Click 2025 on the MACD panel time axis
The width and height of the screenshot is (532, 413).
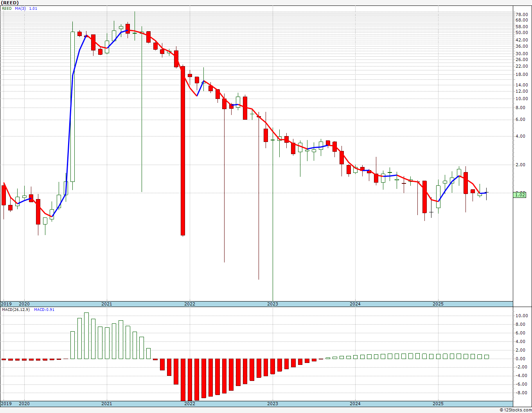pos(438,404)
